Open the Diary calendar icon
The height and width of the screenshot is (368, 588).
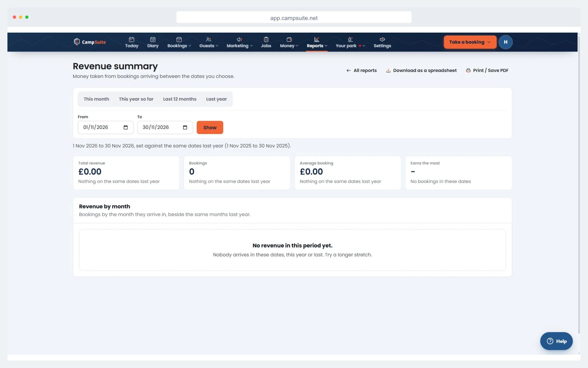point(153,40)
